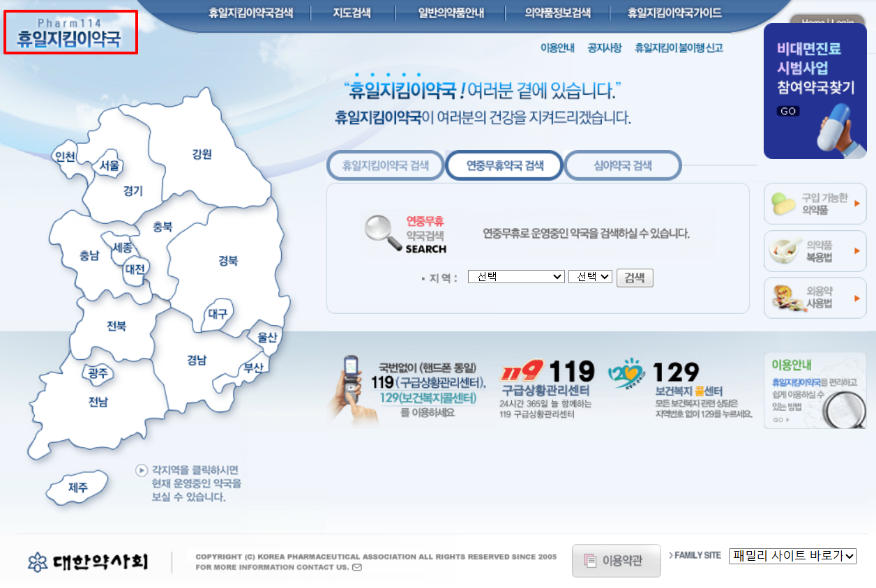Expand the first 지역 선택 dropdown
The image size is (876, 588).
pos(516,277)
